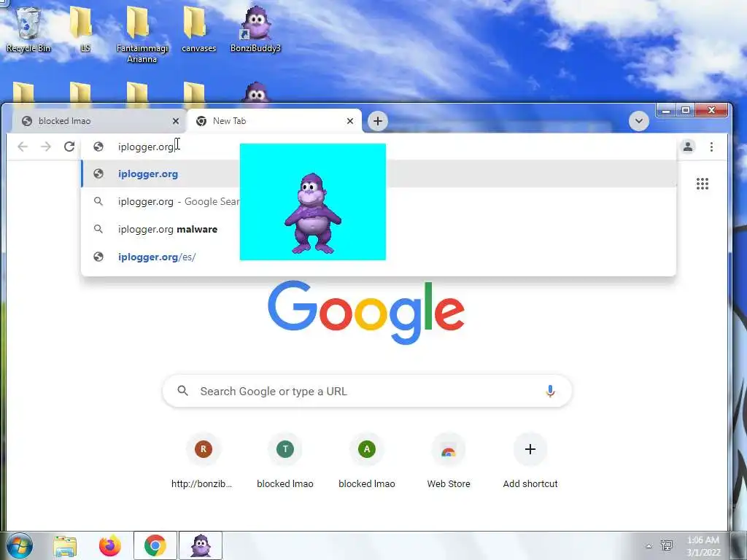Open the 'blocked lmao' shortcut with A icon

(367, 461)
